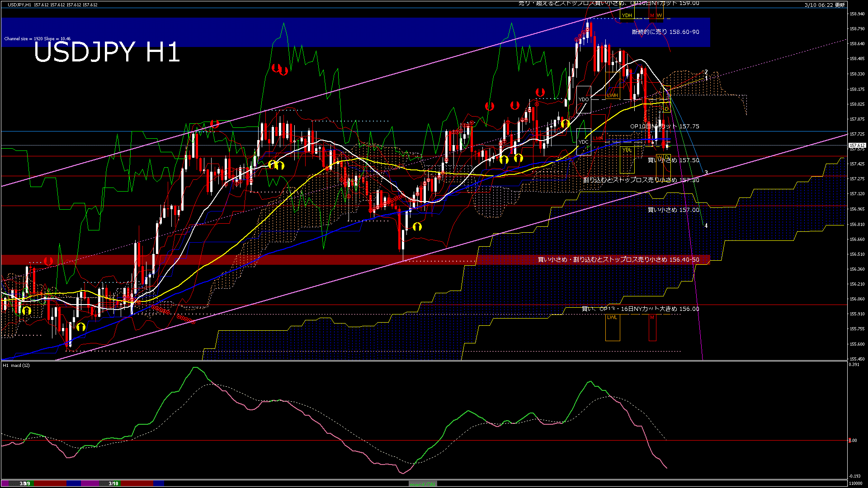The height and width of the screenshot is (488, 868).
Task: Click the red down-arrow signal above 3/9
Action: (48, 261)
